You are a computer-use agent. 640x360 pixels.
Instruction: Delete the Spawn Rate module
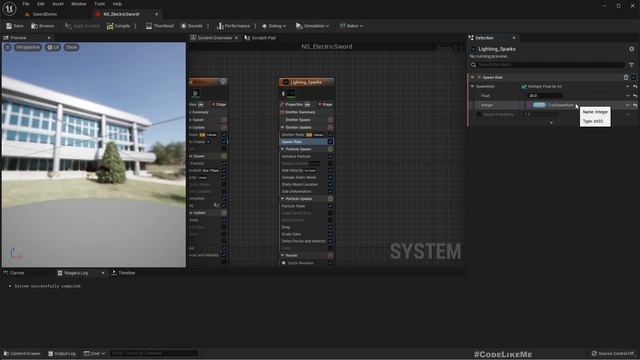click(x=626, y=77)
